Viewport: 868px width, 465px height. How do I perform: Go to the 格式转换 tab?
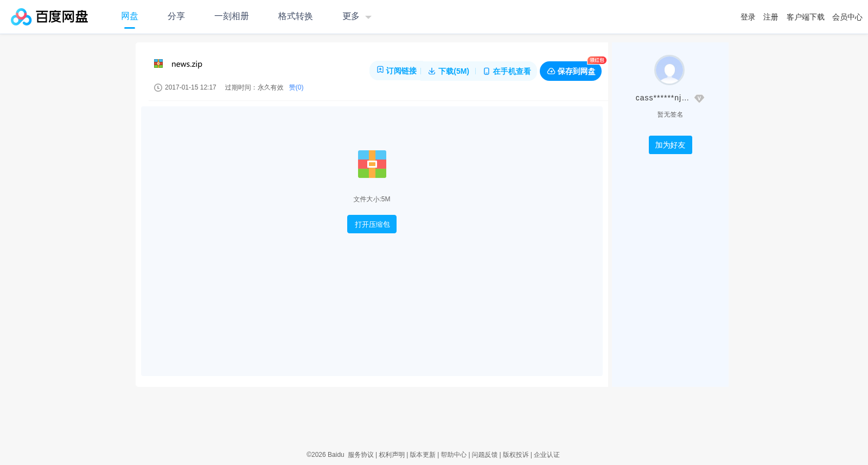pyautogui.click(x=296, y=16)
